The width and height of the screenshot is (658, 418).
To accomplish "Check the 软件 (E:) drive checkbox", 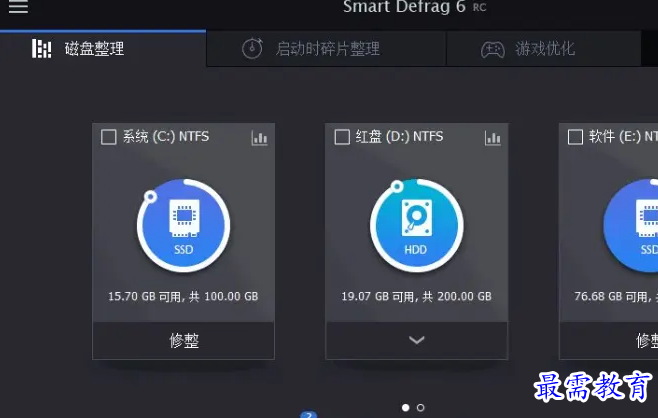I will [x=575, y=137].
